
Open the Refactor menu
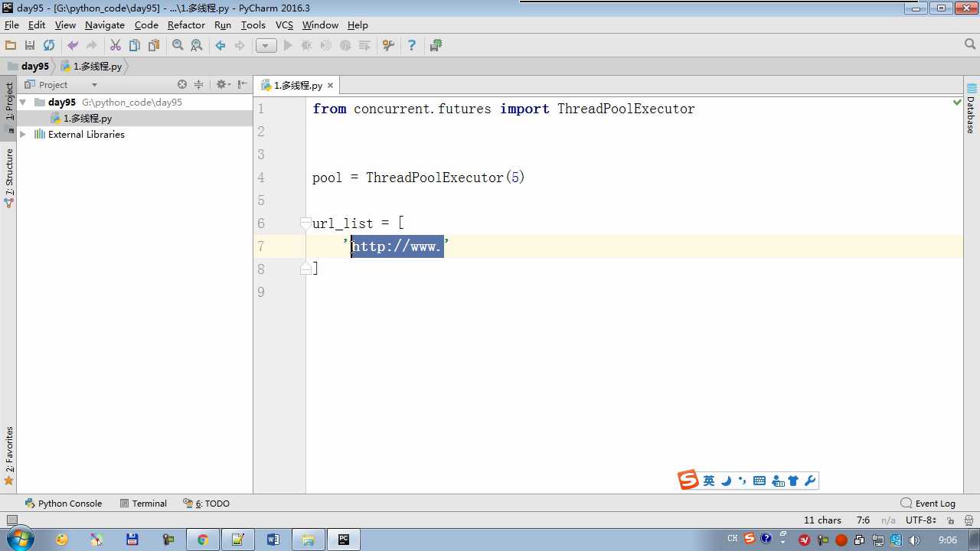point(186,25)
